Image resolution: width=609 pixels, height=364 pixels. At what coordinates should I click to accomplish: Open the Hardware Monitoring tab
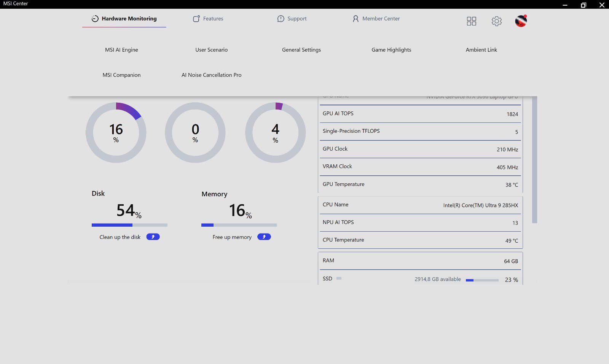point(124,19)
